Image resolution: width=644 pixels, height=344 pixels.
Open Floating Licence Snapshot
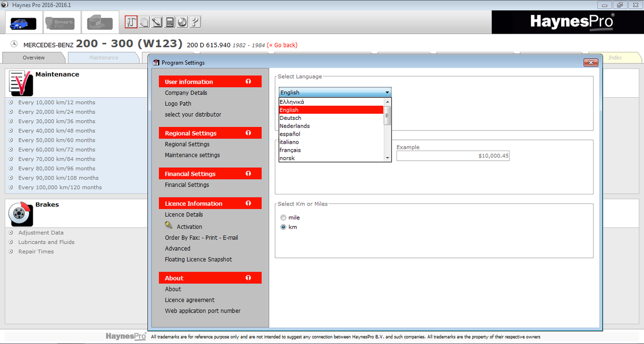point(199,259)
